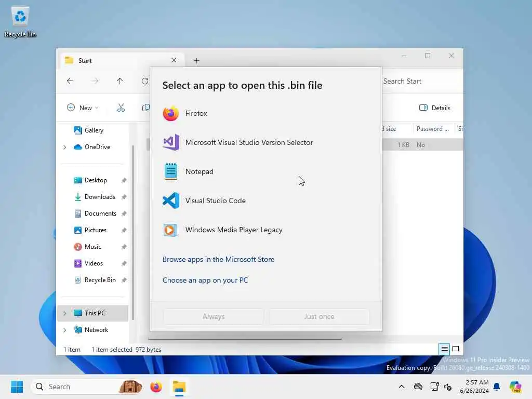The image size is (532, 399).
Task: Click the pin icon beside Videos
Action: (x=124, y=263)
